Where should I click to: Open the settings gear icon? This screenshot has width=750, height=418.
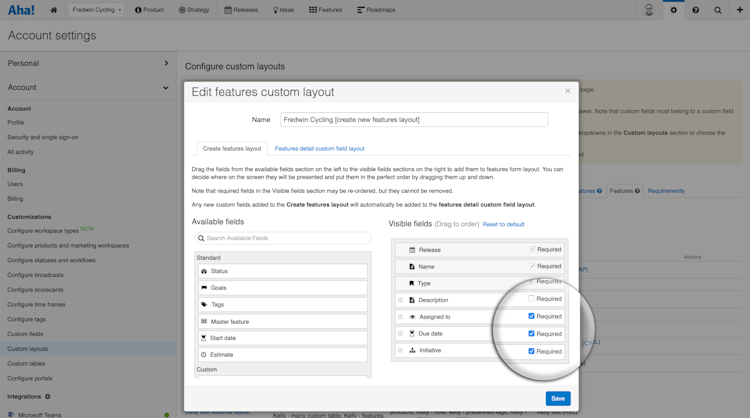tap(673, 10)
